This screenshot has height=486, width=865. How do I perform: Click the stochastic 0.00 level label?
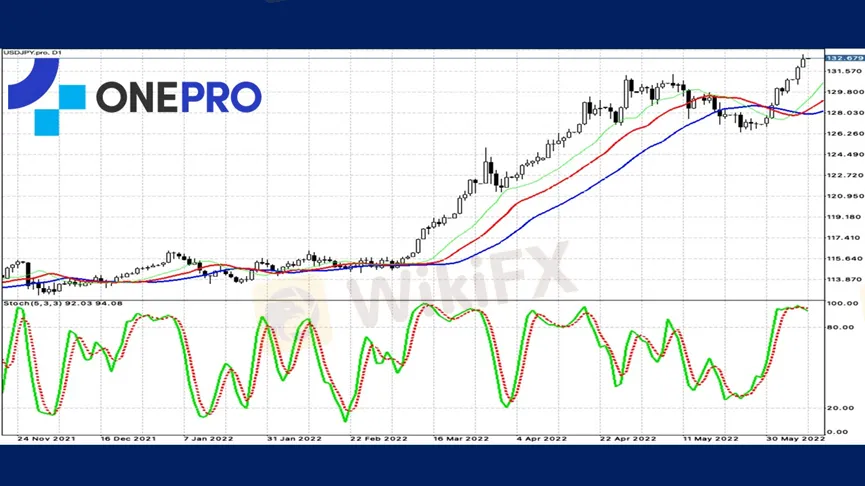point(838,432)
